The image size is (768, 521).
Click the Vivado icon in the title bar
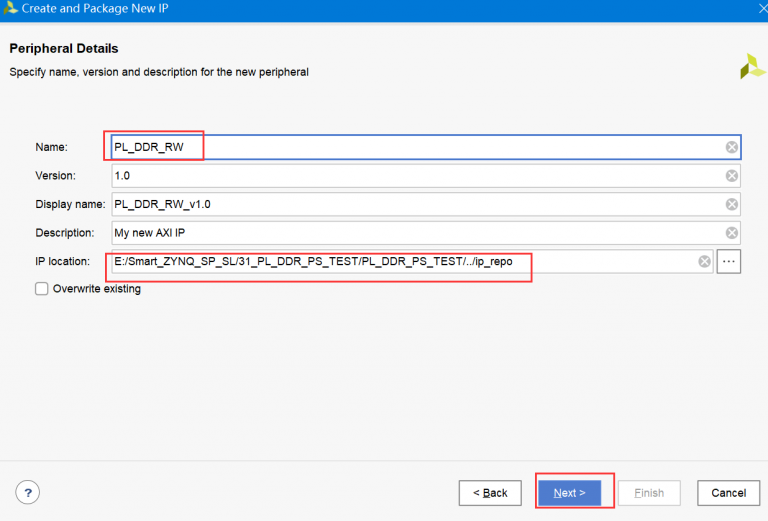tap(10, 8)
